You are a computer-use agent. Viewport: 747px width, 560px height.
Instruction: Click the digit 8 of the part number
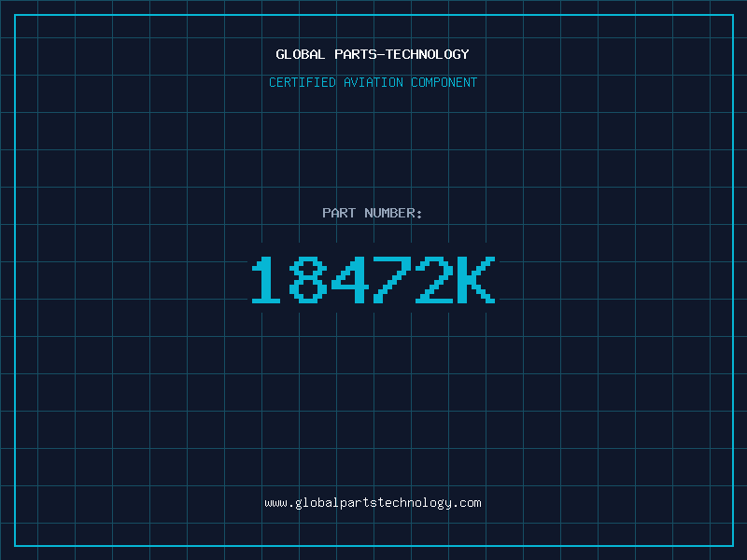point(308,279)
